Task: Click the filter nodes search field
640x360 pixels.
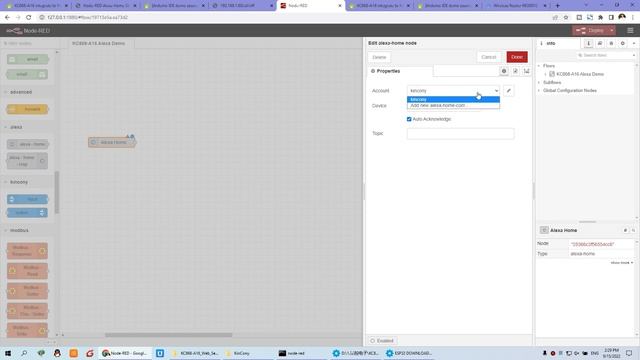Action: (x=30, y=43)
